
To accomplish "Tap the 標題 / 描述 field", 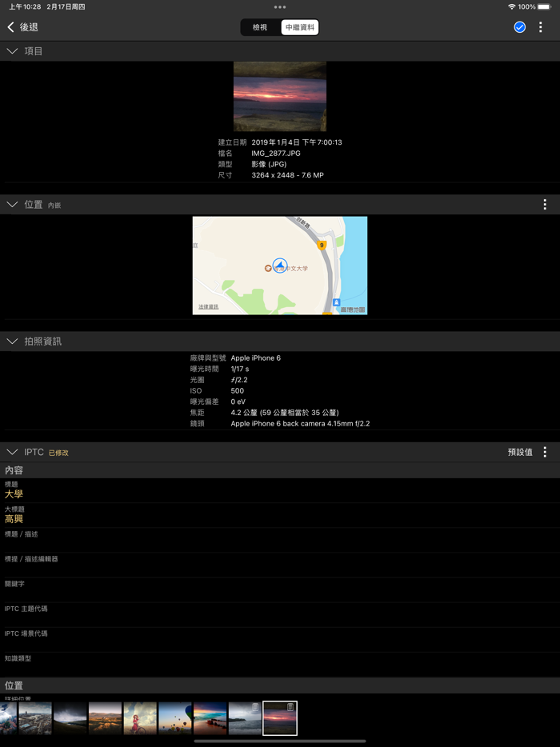I will click(x=280, y=540).
